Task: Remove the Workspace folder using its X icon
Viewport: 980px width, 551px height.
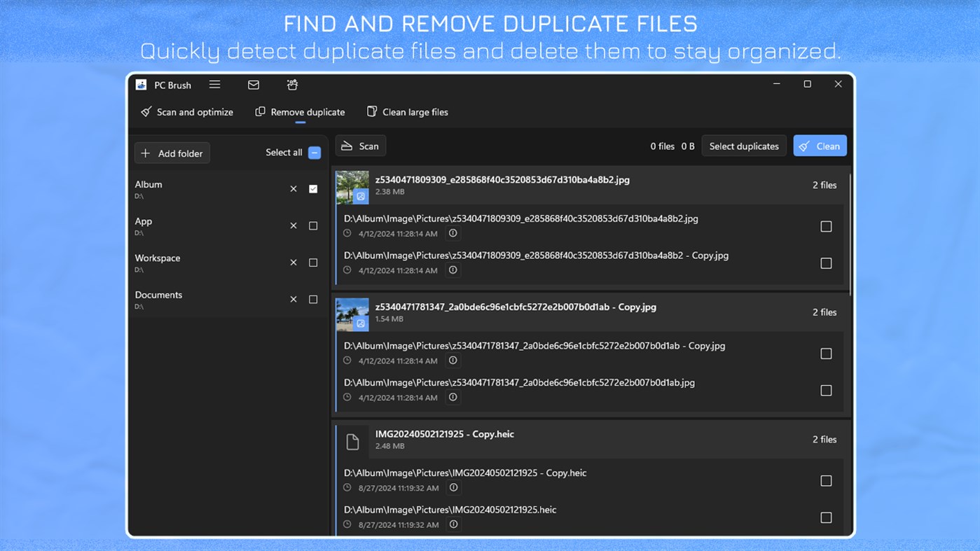Action: (x=294, y=262)
